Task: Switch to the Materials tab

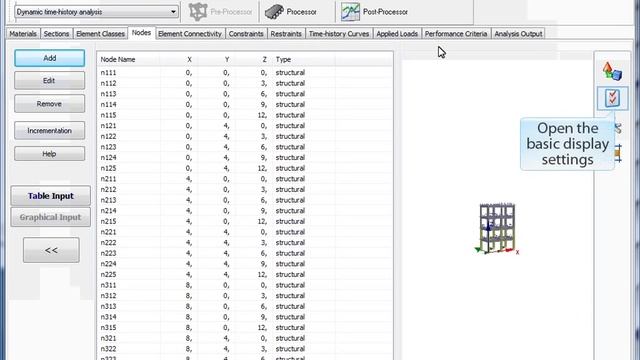Action: pos(23,34)
